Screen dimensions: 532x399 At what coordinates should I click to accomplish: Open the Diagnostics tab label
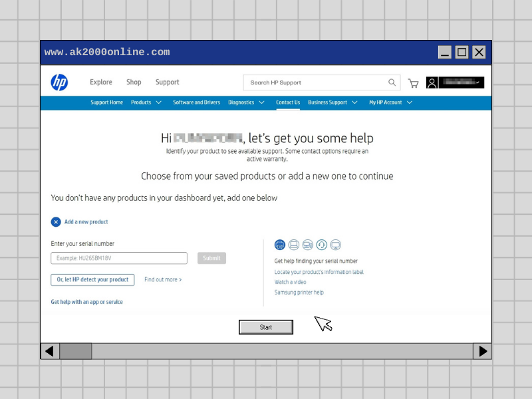tap(241, 102)
